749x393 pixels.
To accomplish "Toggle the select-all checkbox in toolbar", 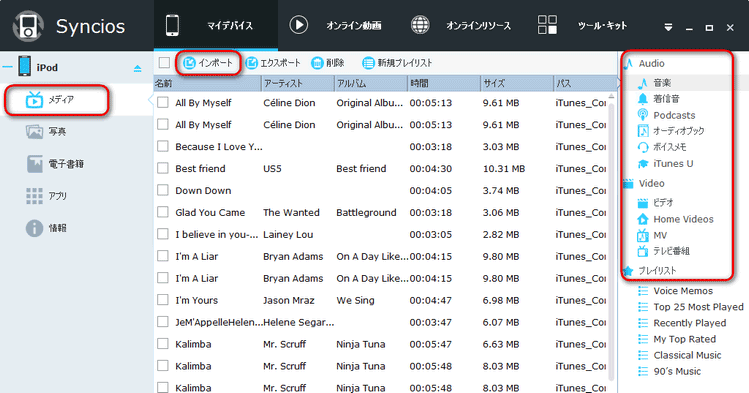I will point(164,63).
